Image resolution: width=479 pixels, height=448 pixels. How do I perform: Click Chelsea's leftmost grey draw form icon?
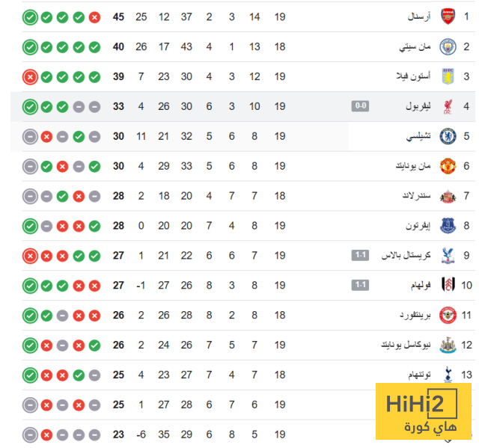[30, 136]
